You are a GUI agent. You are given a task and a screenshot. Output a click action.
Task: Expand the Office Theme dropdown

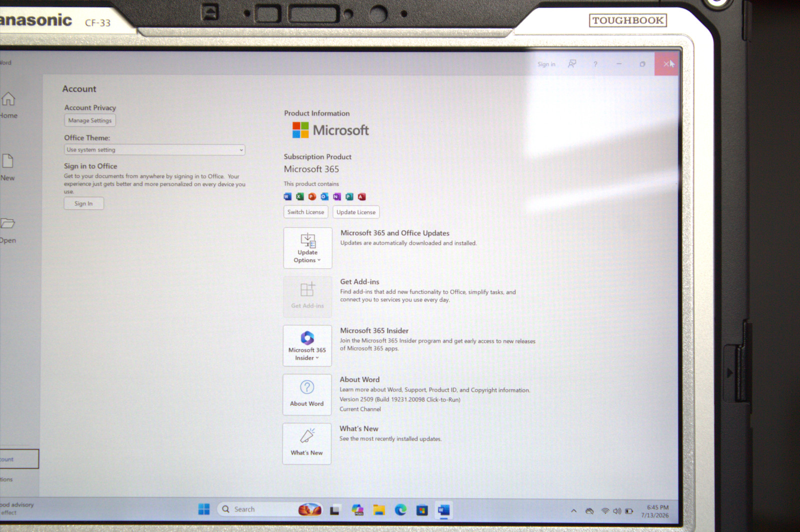tap(154, 150)
